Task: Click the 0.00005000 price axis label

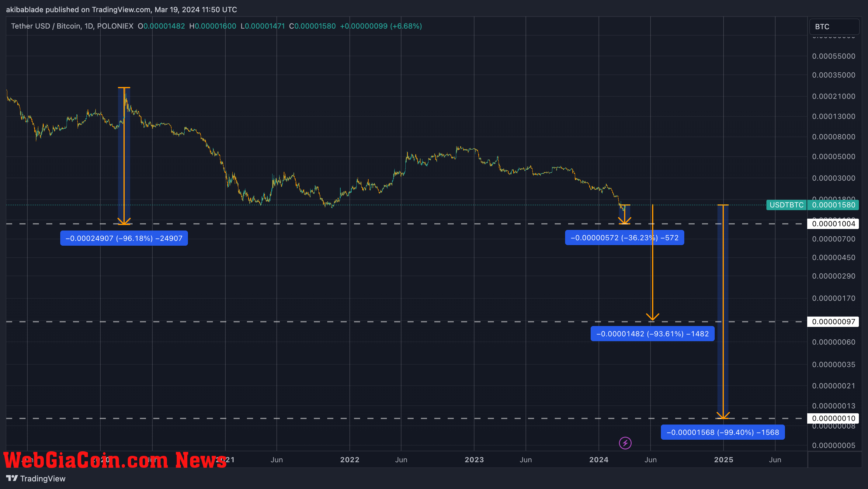Action: (834, 157)
